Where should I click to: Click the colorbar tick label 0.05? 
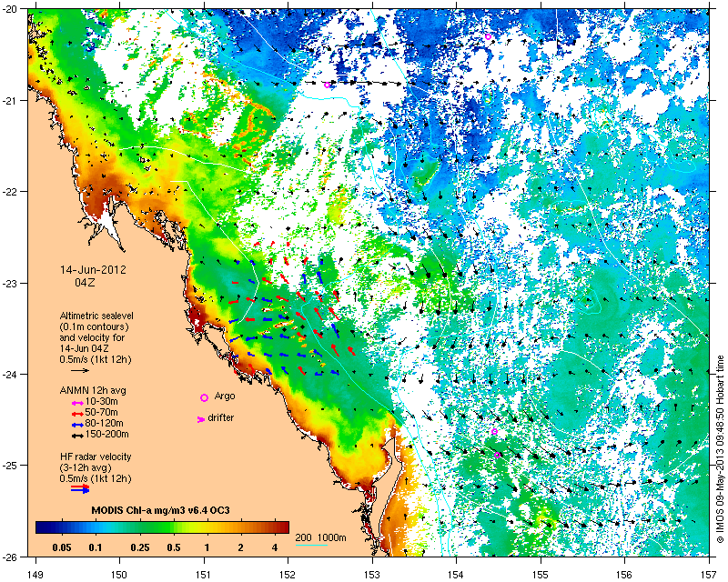click(x=61, y=547)
